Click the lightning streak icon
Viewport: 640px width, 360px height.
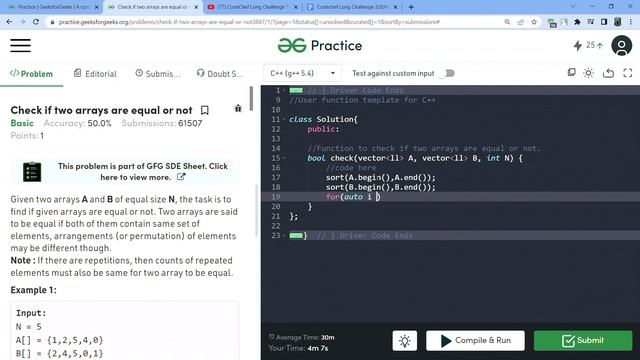pyautogui.click(x=578, y=45)
